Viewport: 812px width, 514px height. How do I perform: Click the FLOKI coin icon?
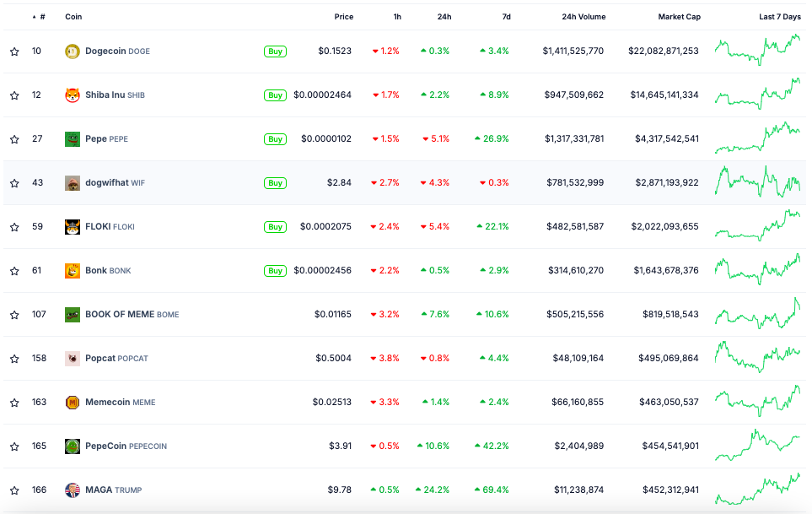(x=73, y=227)
